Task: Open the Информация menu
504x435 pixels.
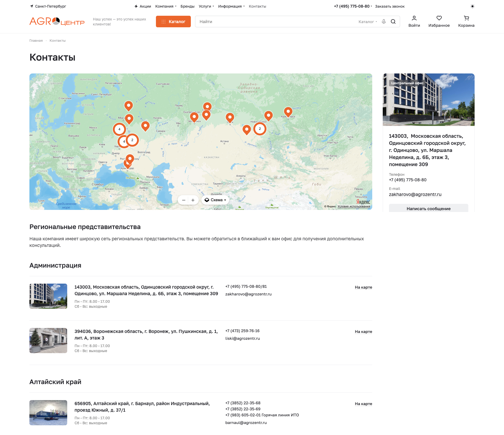Action: 231,6
